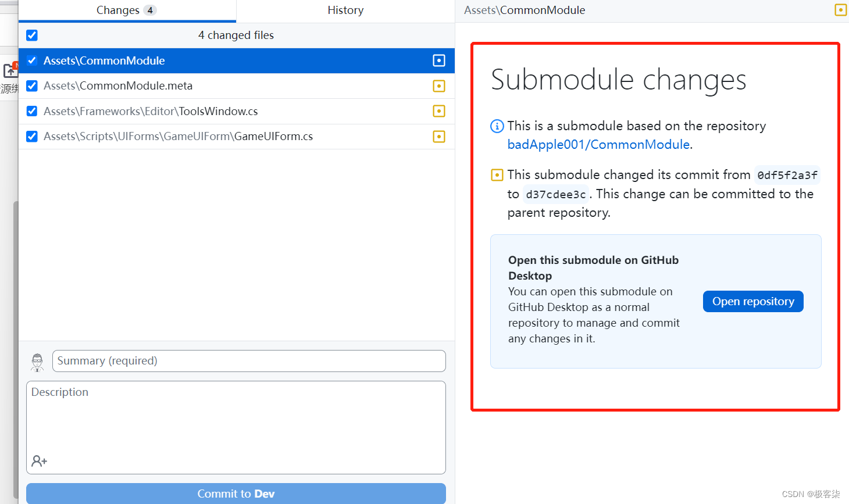Uncheck the select-all checkbox above the file list

coord(31,35)
